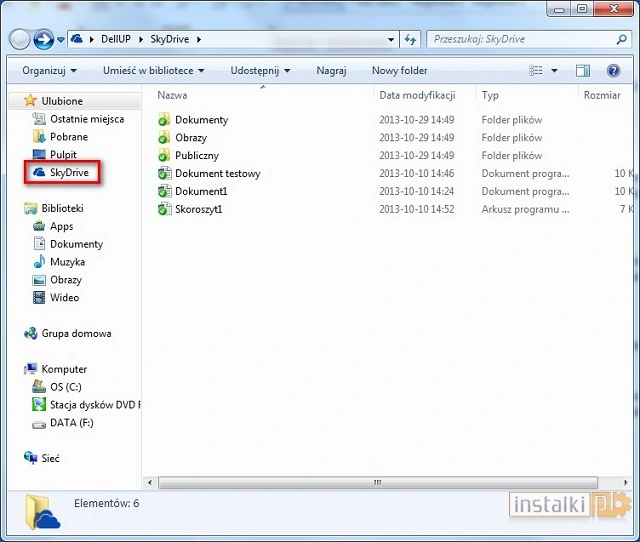640x542 pixels.
Task: Click the SkyDrive cloud icon in sidebar
Action: (39, 172)
